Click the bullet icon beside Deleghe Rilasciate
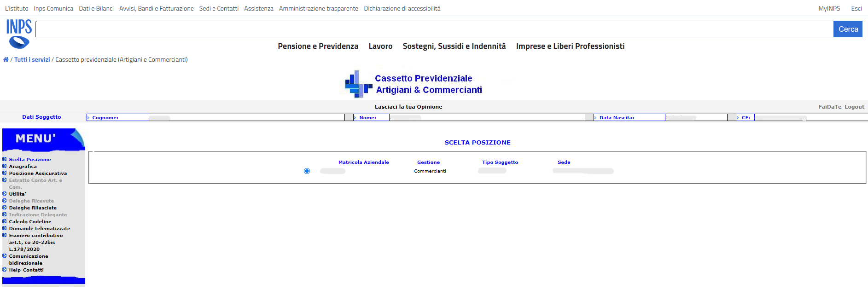The height and width of the screenshot is (307, 868). [x=5, y=208]
